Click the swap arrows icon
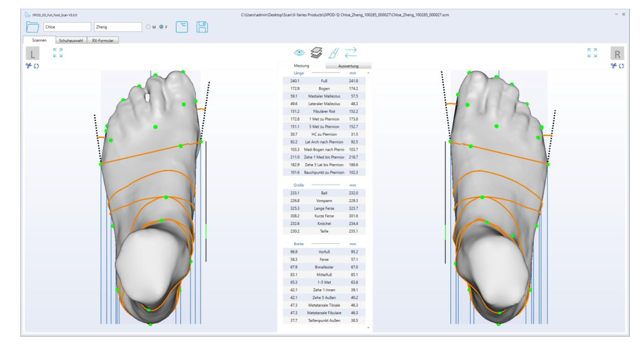The width and height of the screenshot is (644, 347). 351,53
